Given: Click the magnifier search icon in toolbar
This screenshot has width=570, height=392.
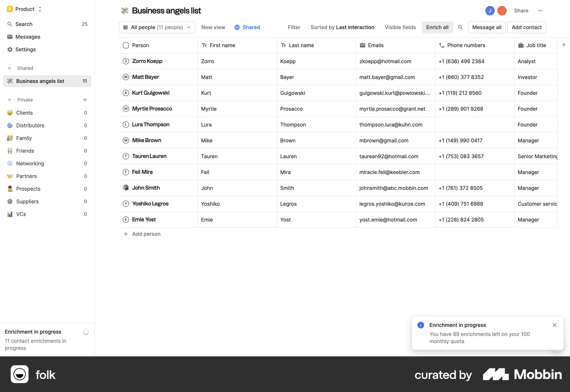Looking at the screenshot, I should [x=460, y=27].
